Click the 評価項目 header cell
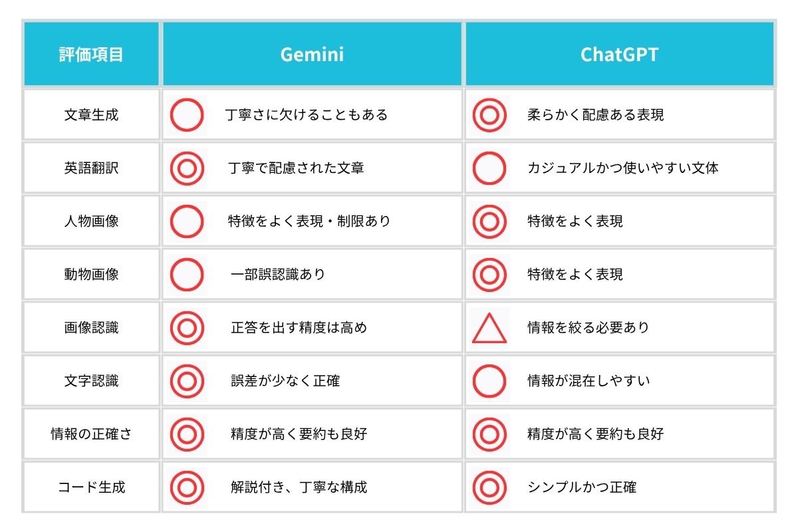Screen dimensions: 798x532 (91, 55)
